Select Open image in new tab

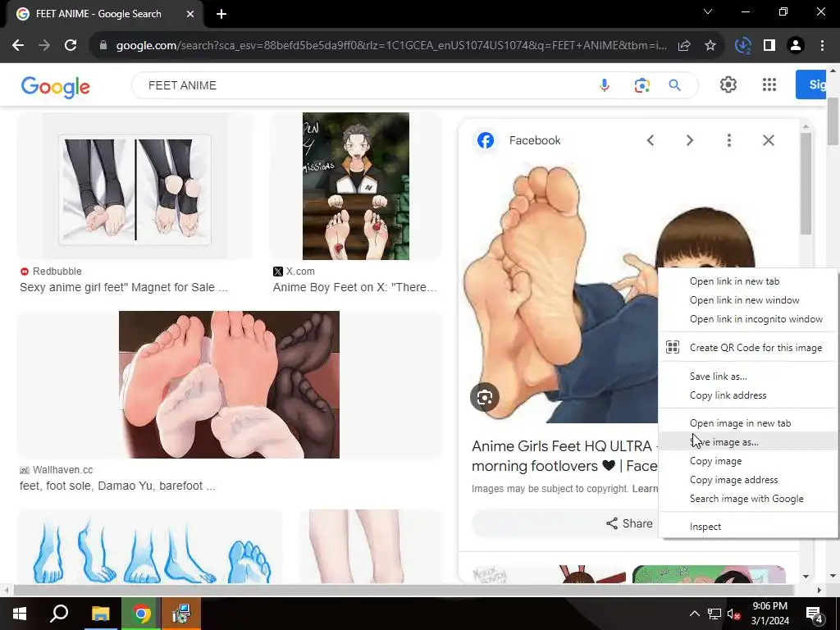point(748,423)
